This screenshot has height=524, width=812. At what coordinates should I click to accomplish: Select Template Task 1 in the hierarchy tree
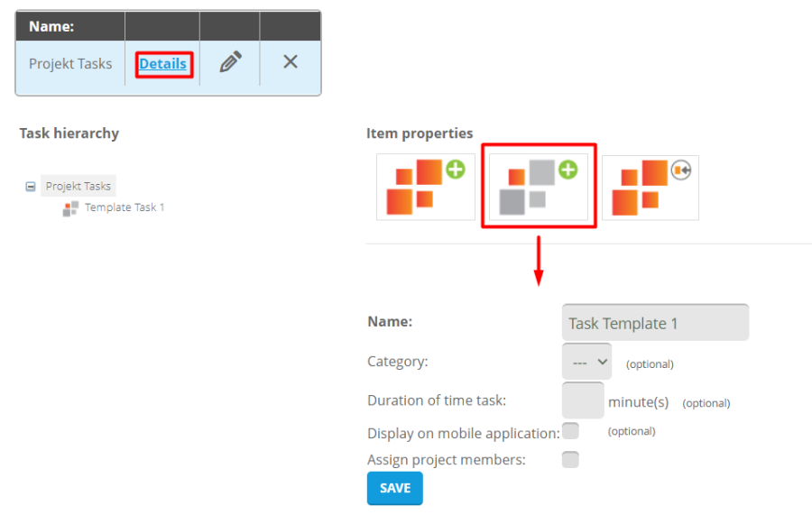tap(125, 207)
